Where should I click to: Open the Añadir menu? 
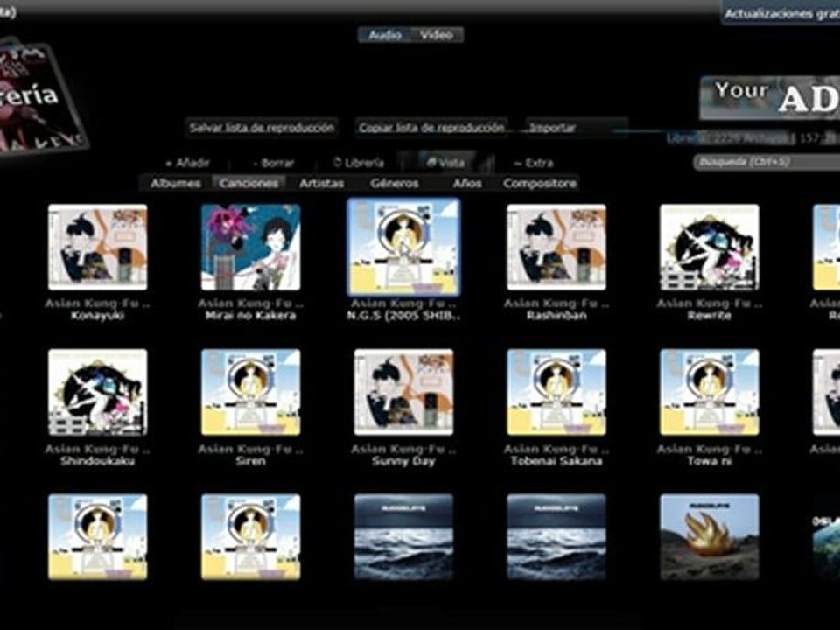pos(188,163)
